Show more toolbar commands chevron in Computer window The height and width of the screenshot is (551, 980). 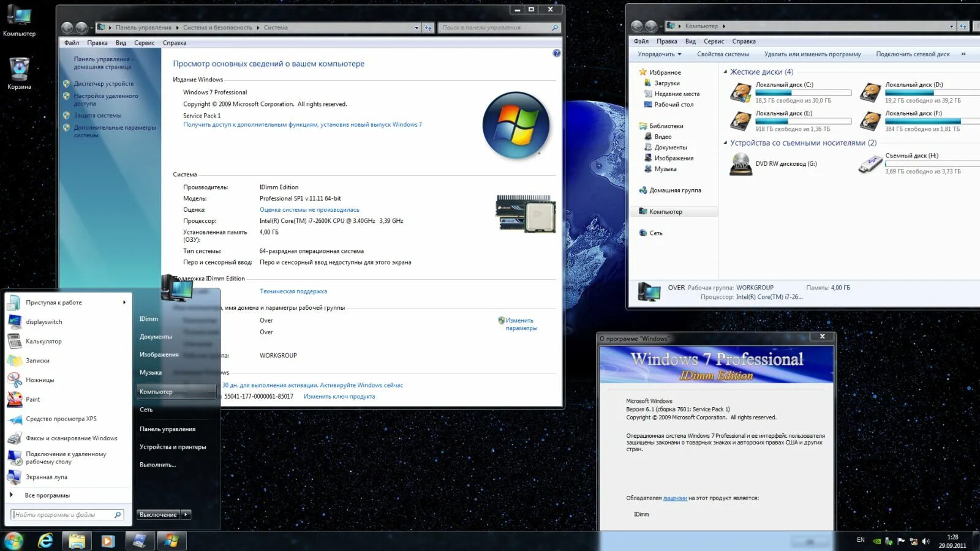pos(963,54)
